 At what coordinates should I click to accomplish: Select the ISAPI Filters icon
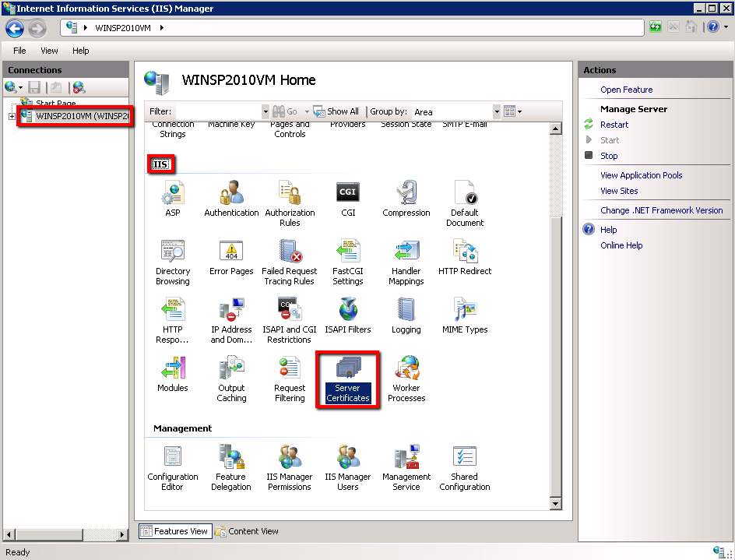coord(347,315)
